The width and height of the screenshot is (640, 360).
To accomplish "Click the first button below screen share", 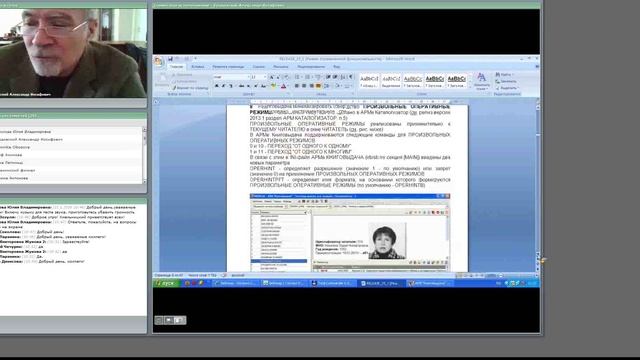I will pyautogui.click(x=159, y=320).
